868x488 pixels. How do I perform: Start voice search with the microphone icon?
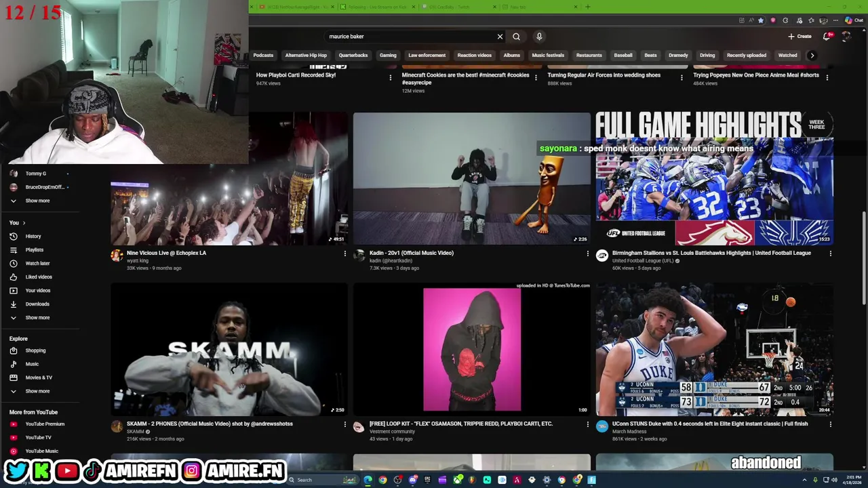coord(539,37)
